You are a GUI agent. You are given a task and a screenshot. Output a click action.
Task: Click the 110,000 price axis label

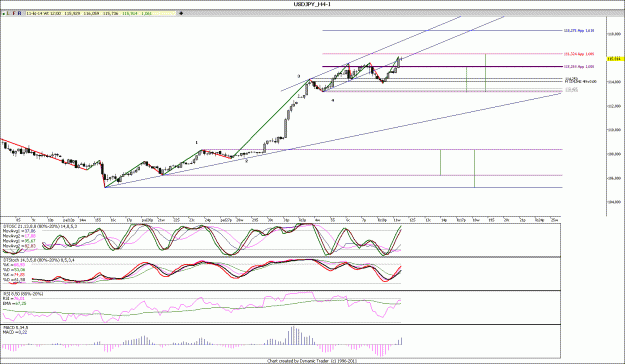[x=614, y=130]
